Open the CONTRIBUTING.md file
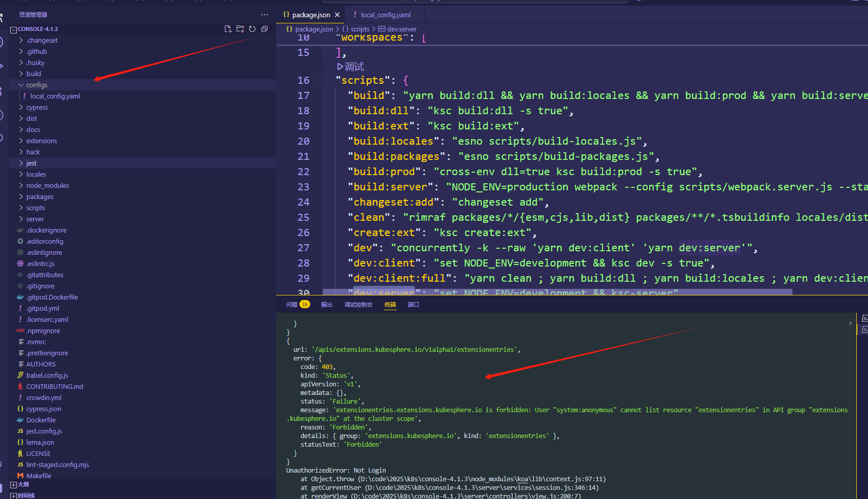Viewport: 868px width, 499px height. click(x=54, y=386)
